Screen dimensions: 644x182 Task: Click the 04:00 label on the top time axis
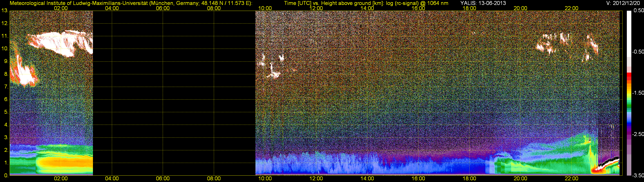tap(112, 8)
